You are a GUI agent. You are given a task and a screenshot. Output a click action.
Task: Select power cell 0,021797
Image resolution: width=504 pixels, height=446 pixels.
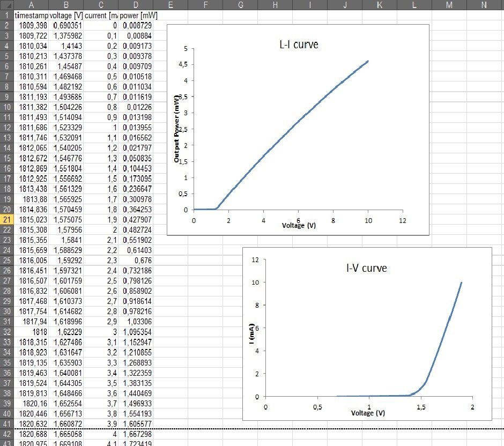pos(136,148)
